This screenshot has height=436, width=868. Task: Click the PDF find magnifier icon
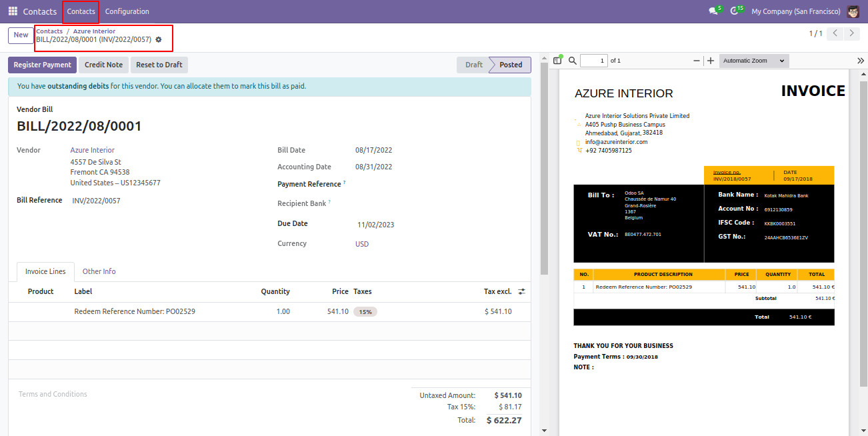(573, 61)
